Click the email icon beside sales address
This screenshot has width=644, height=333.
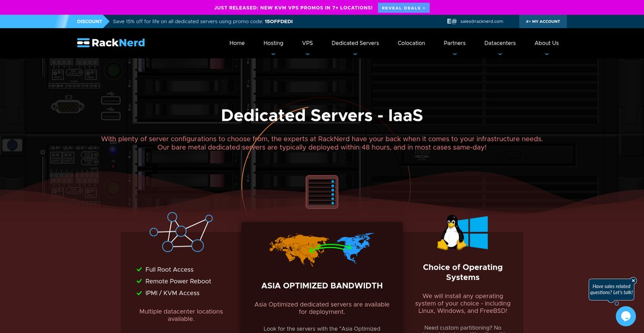(x=451, y=21)
